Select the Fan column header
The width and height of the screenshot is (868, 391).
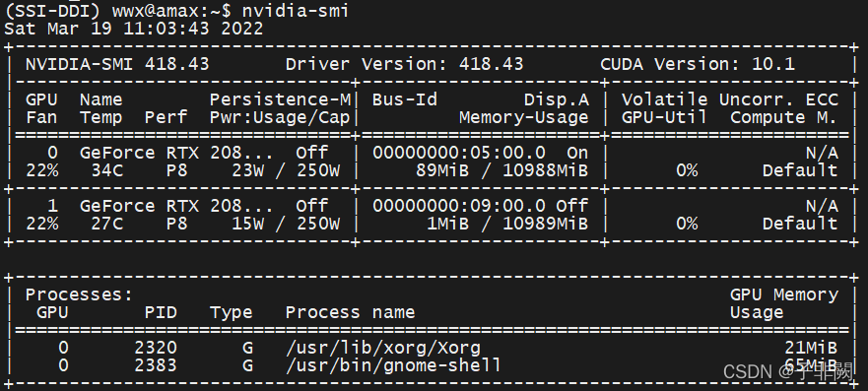tap(41, 117)
